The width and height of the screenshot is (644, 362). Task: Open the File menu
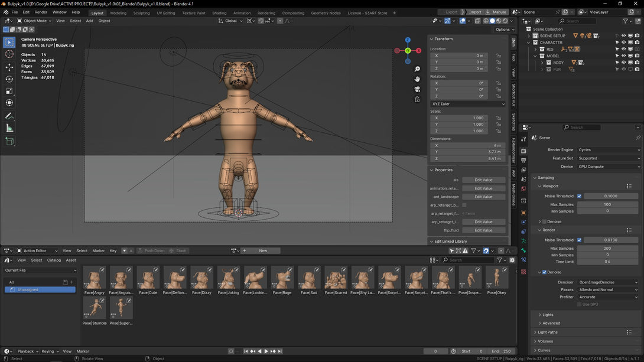14,12
